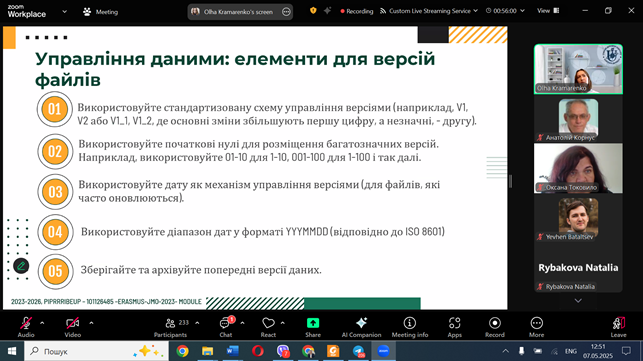Open AI Companion

tap(361, 327)
